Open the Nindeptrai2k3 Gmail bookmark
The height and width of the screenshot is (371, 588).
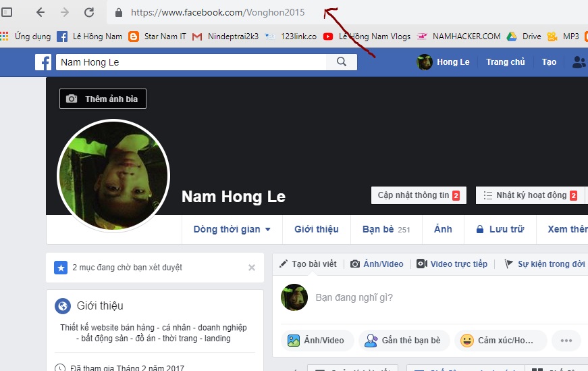225,36
